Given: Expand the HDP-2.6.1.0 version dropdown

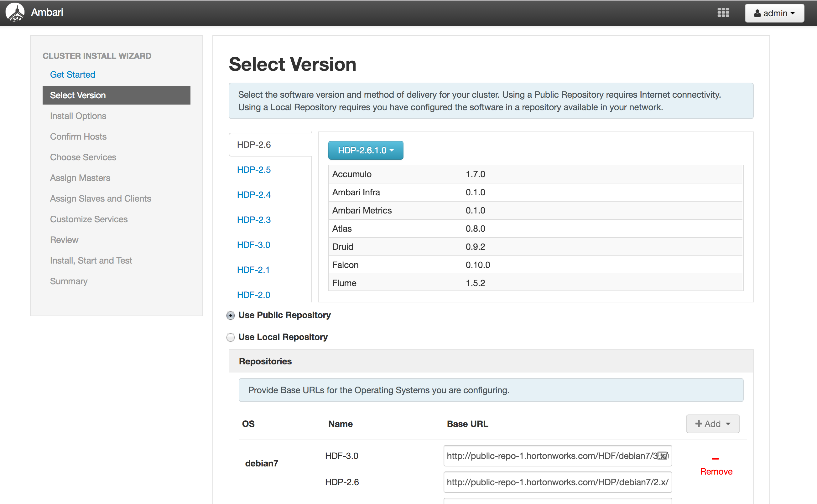Looking at the screenshot, I should 366,150.
